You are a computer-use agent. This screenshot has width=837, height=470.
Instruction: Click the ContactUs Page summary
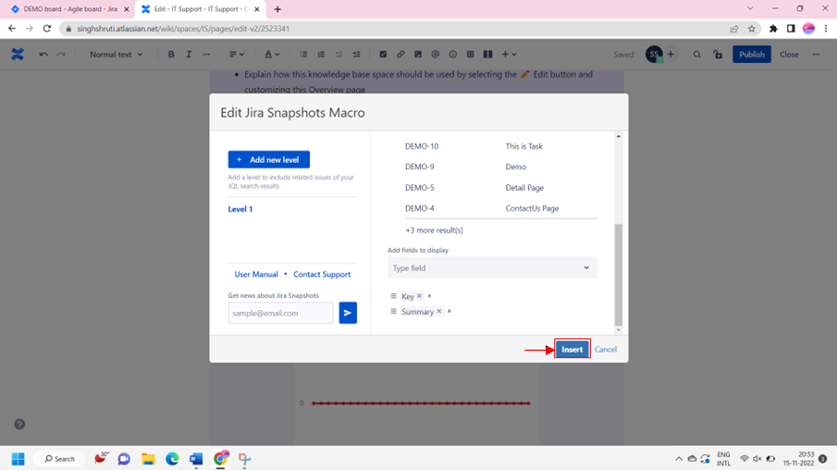tap(532, 208)
